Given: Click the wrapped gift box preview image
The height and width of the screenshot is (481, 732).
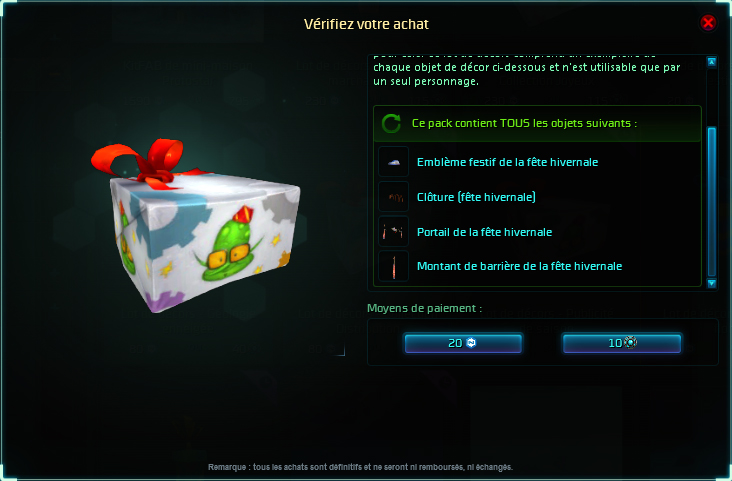Looking at the screenshot, I should (x=196, y=226).
